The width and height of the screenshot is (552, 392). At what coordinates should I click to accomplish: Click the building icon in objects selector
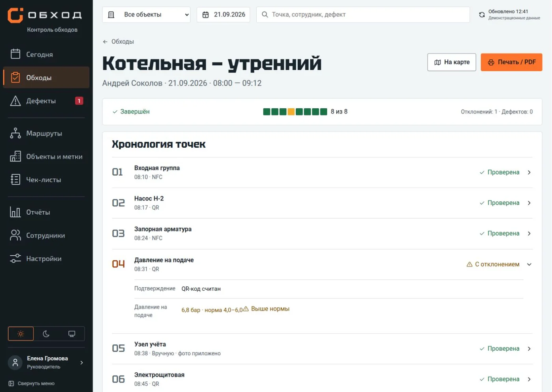[111, 15]
